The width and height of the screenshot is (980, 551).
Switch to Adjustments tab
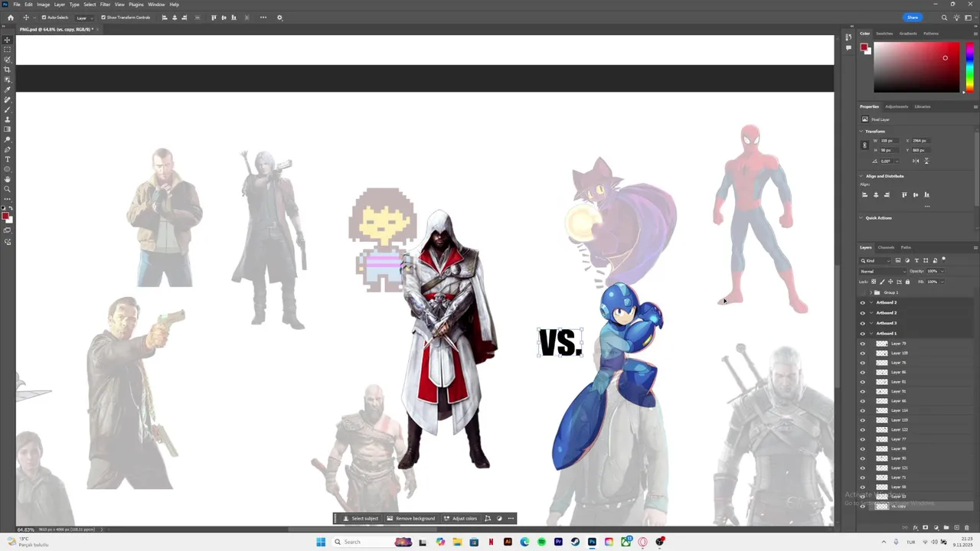click(x=897, y=106)
